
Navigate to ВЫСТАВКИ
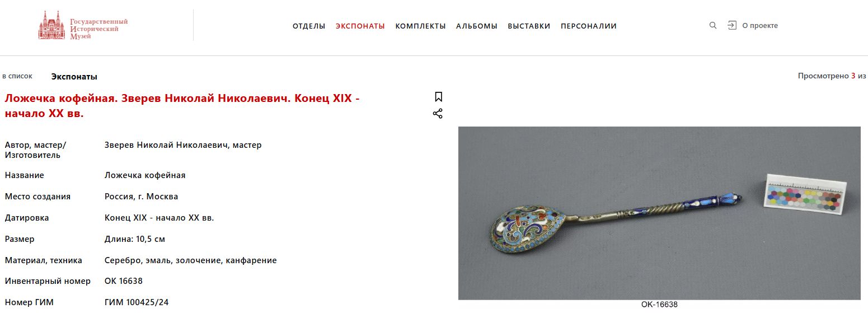[529, 26]
